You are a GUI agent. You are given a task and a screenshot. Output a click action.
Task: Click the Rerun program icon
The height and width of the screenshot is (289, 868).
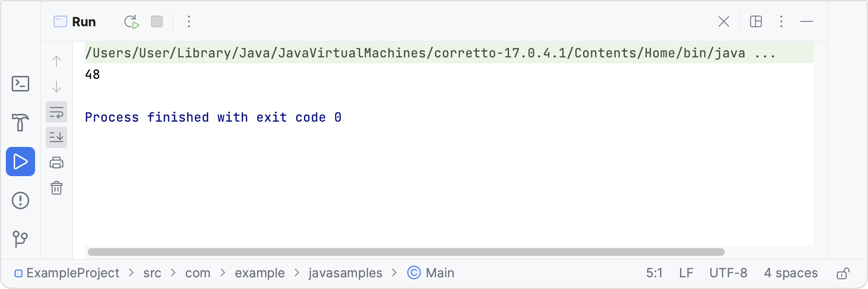132,22
